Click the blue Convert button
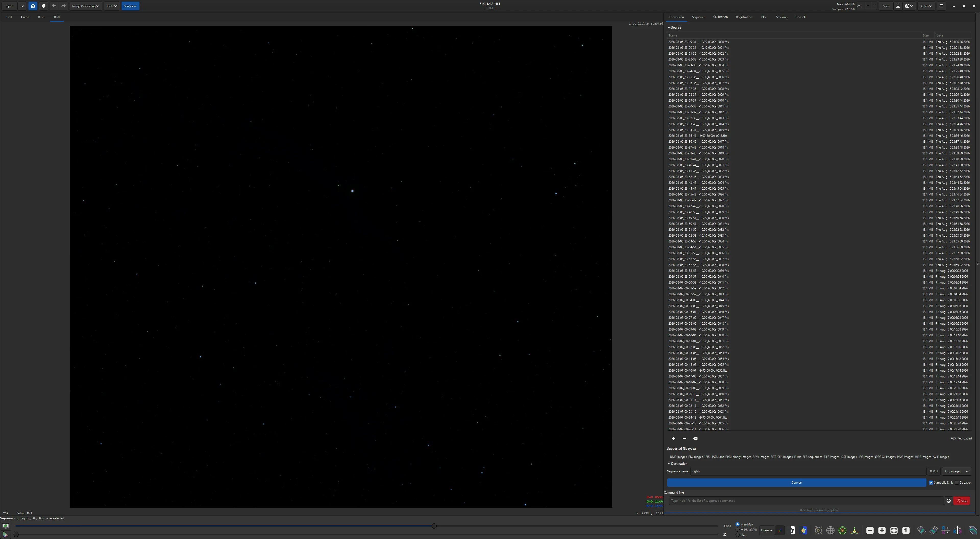The width and height of the screenshot is (980, 539). (x=797, y=482)
